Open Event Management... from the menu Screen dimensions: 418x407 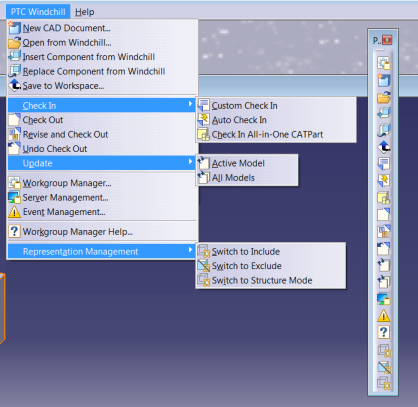click(x=102, y=212)
